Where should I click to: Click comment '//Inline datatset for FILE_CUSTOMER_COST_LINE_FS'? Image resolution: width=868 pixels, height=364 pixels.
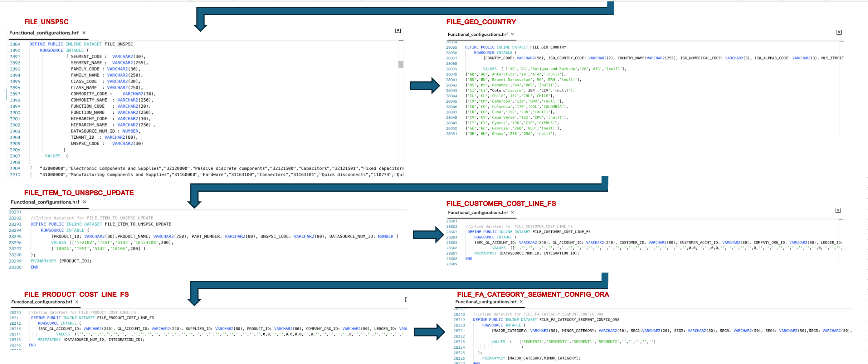pyautogui.click(x=519, y=226)
